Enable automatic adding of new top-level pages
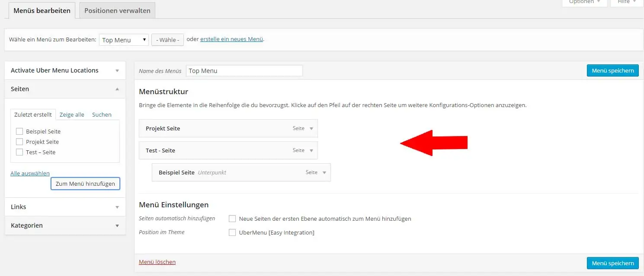 232,219
